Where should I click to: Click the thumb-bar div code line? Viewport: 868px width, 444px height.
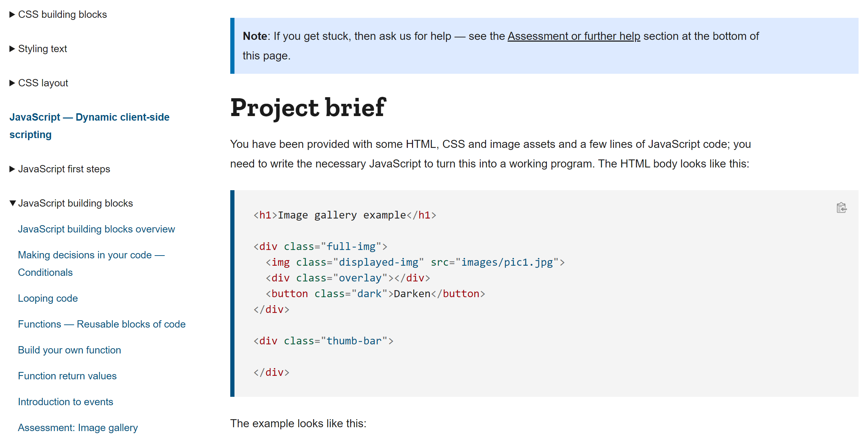click(323, 341)
